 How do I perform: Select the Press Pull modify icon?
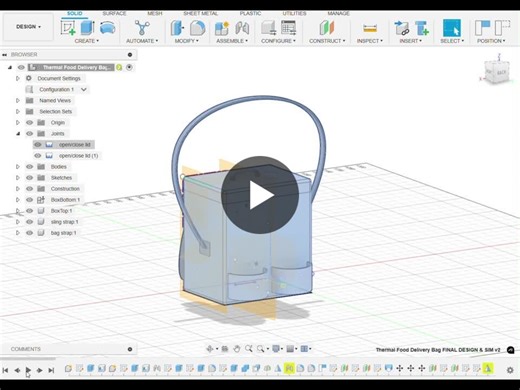coord(177,28)
